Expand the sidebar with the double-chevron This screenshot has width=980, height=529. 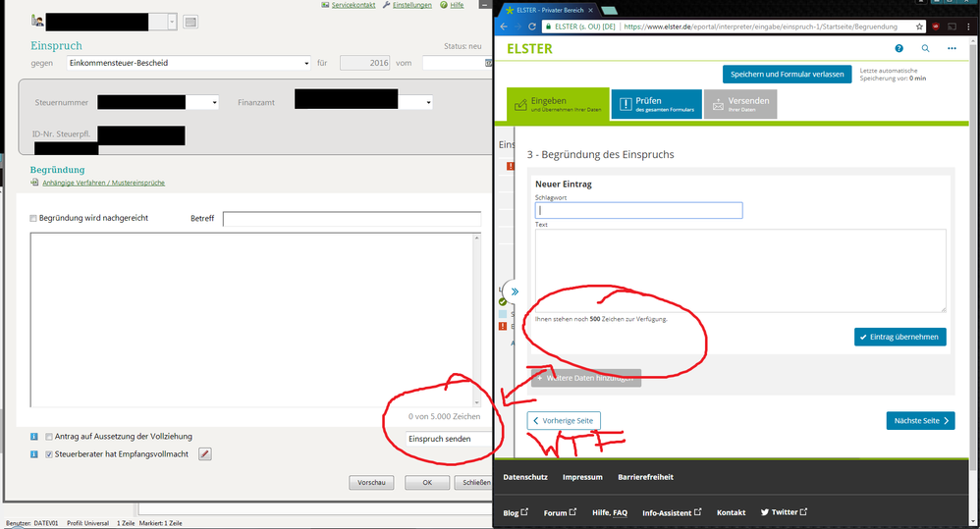pos(514,291)
